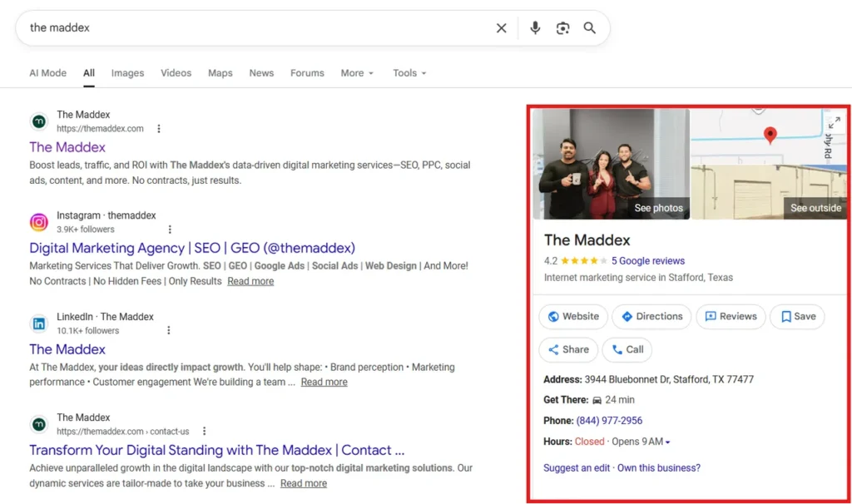Click phone number (844) 977-2956
852x504 pixels.
click(609, 421)
